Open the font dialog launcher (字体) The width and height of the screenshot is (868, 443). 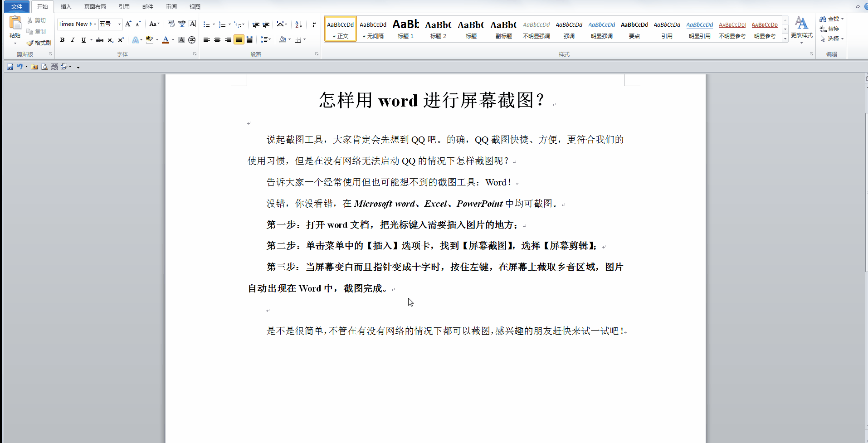point(195,54)
